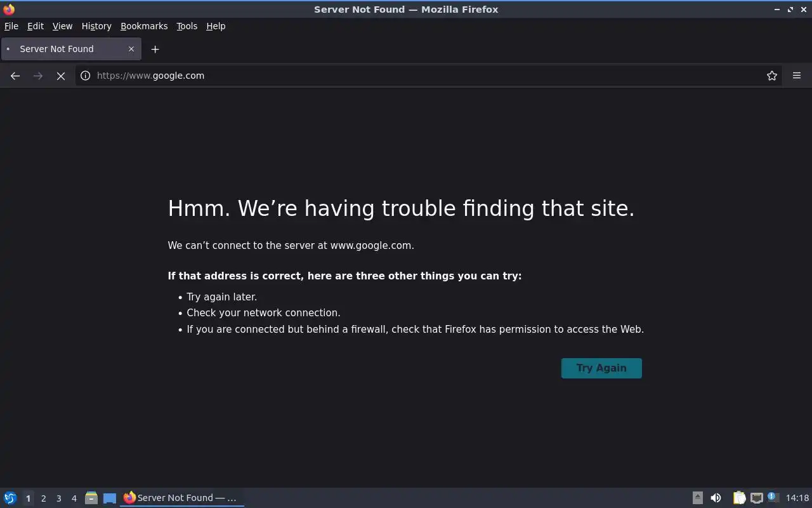Open the LXQt application menu launcher

(10, 498)
